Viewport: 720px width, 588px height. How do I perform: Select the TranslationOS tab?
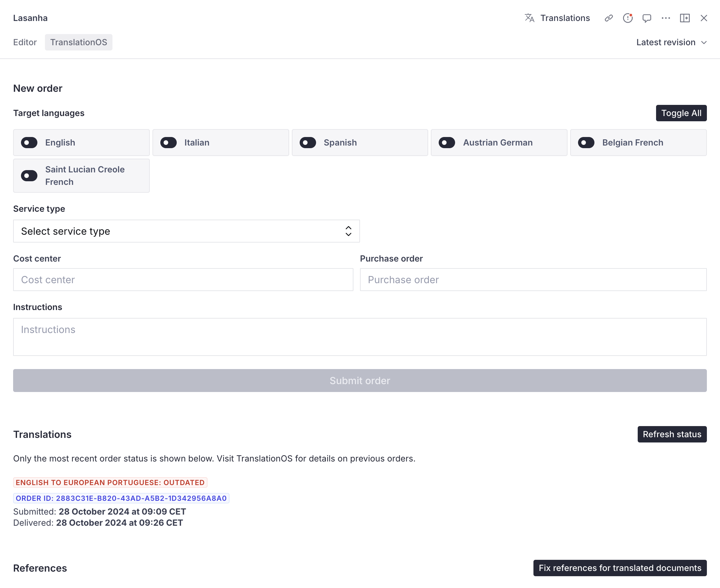(79, 42)
